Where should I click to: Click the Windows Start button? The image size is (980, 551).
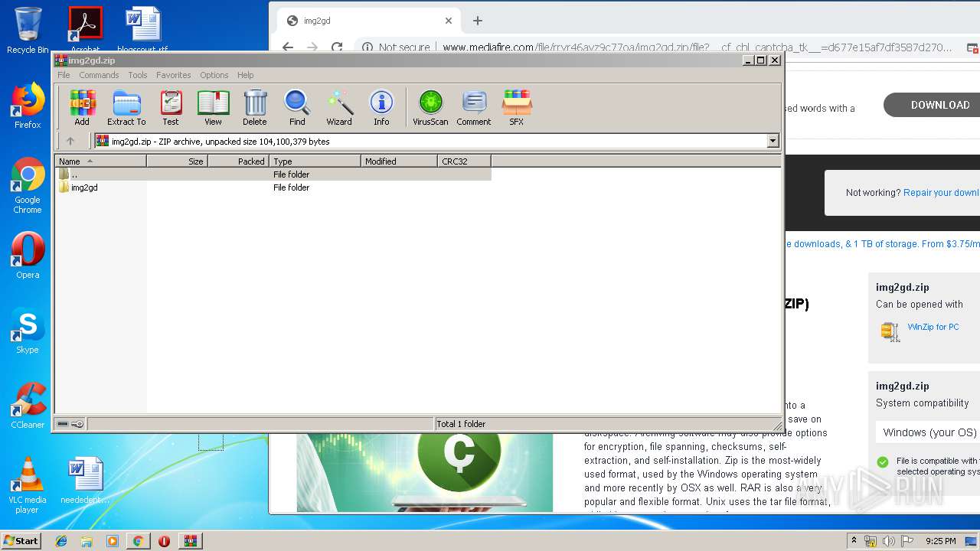(x=21, y=540)
